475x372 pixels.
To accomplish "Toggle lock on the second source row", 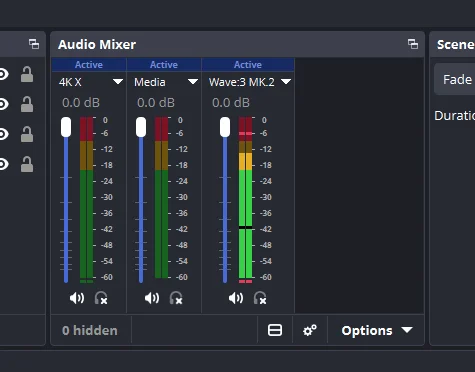I will click(27, 104).
